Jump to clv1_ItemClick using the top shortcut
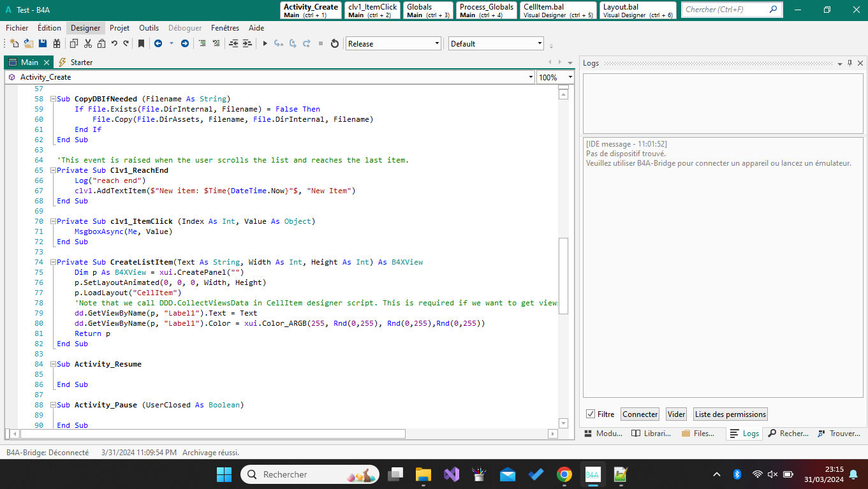The width and height of the screenshot is (868, 489). click(x=373, y=10)
